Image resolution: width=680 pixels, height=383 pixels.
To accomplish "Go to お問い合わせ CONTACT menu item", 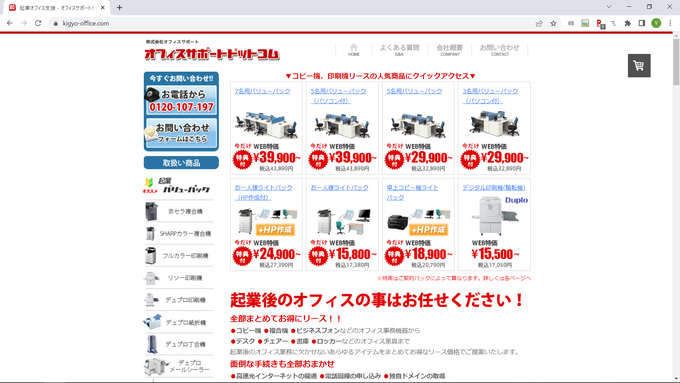I will [500, 50].
